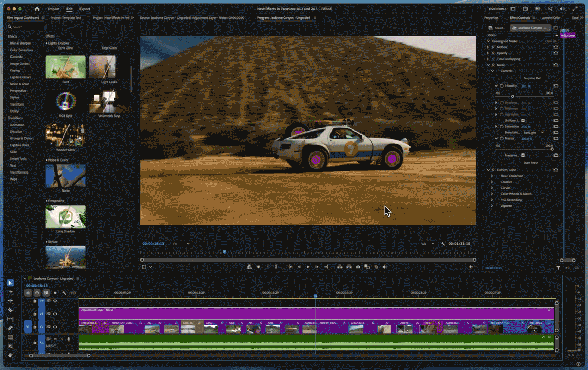Open the Lumetri Color panel tab
Viewport: 588px width, 370px height.
point(551,17)
